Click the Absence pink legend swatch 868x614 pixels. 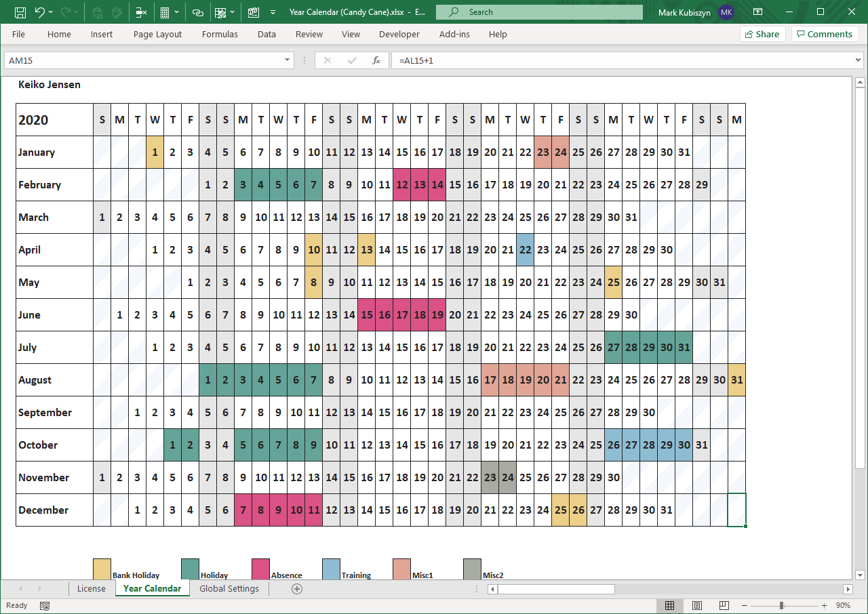coord(260,568)
